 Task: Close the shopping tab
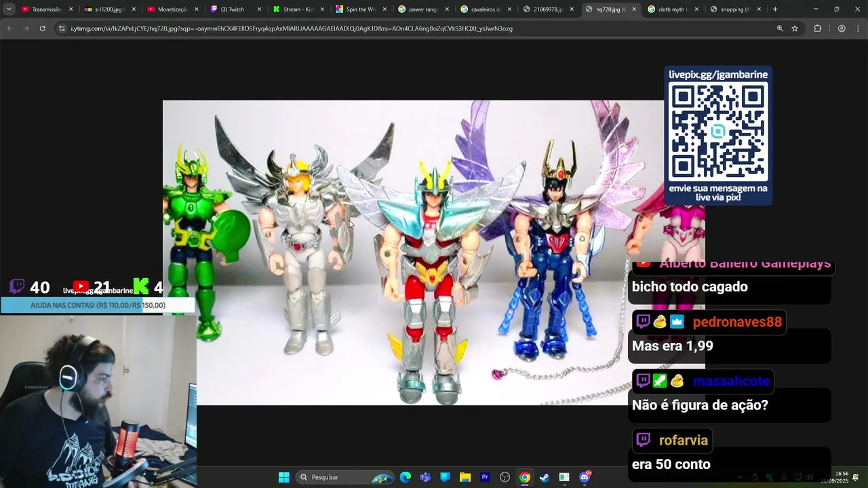759,9
